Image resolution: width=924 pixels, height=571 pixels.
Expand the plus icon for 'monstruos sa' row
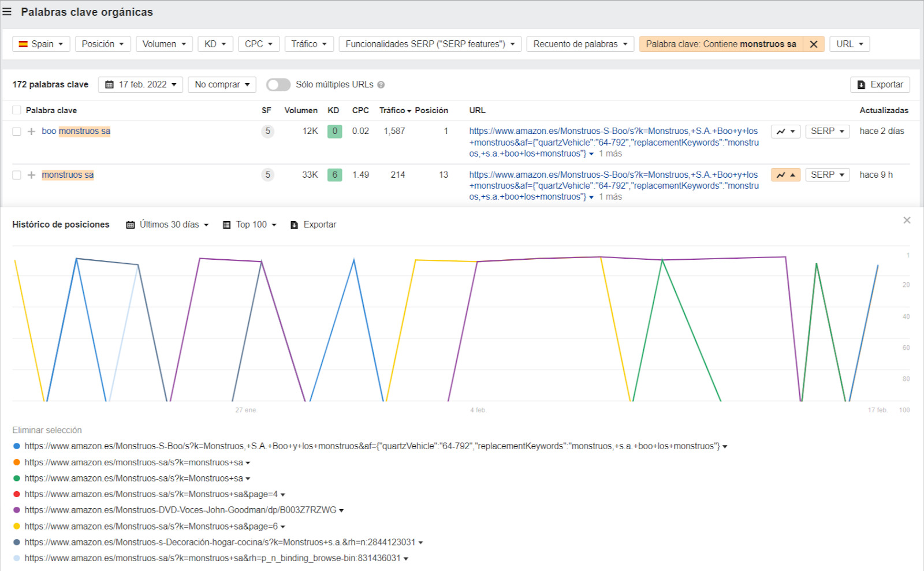(x=31, y=175)
